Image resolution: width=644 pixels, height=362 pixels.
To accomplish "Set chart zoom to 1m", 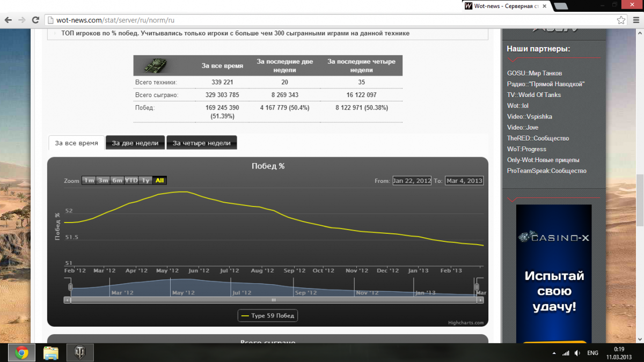I will pos(89,181).
